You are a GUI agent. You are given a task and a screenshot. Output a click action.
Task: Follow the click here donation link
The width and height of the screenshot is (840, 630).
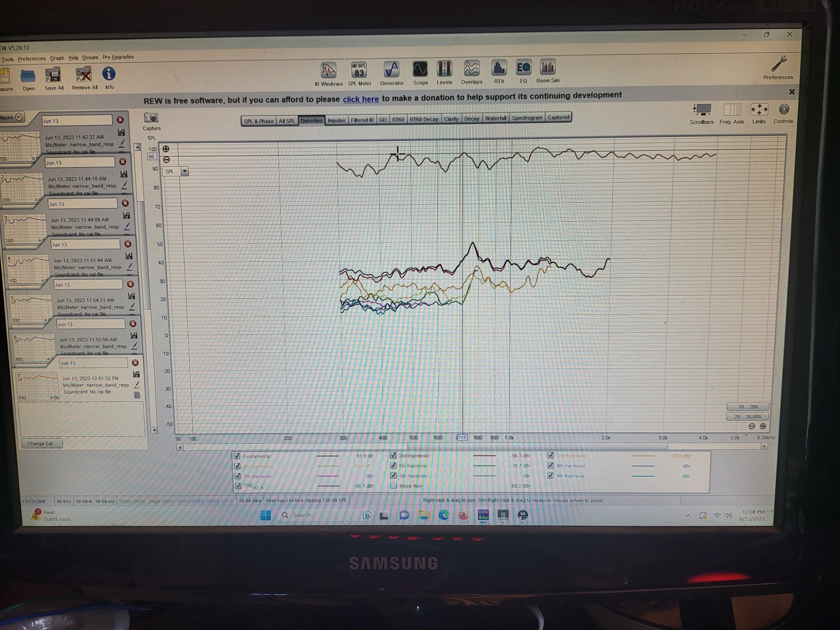361,99
